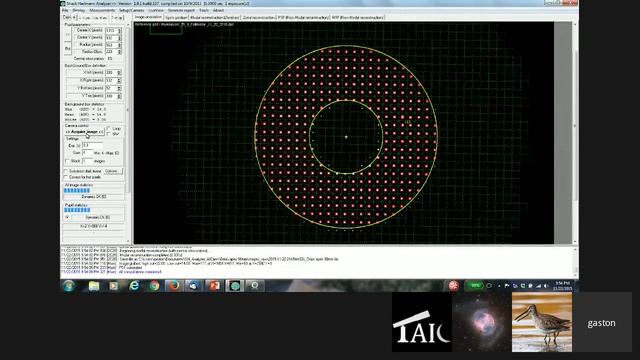Open File Explorer from the taskbar
This screenshot has width=640, height=360.
(x=94, y=286)
